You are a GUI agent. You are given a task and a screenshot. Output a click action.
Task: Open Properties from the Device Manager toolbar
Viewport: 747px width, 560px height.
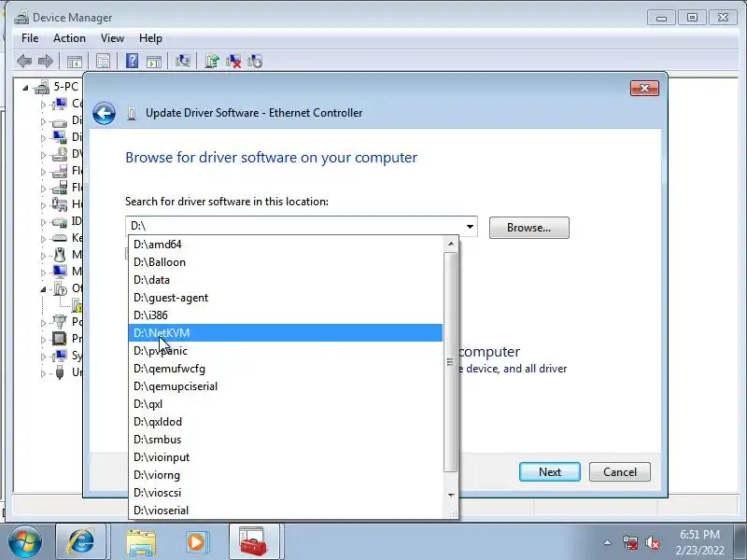[103, 61]
